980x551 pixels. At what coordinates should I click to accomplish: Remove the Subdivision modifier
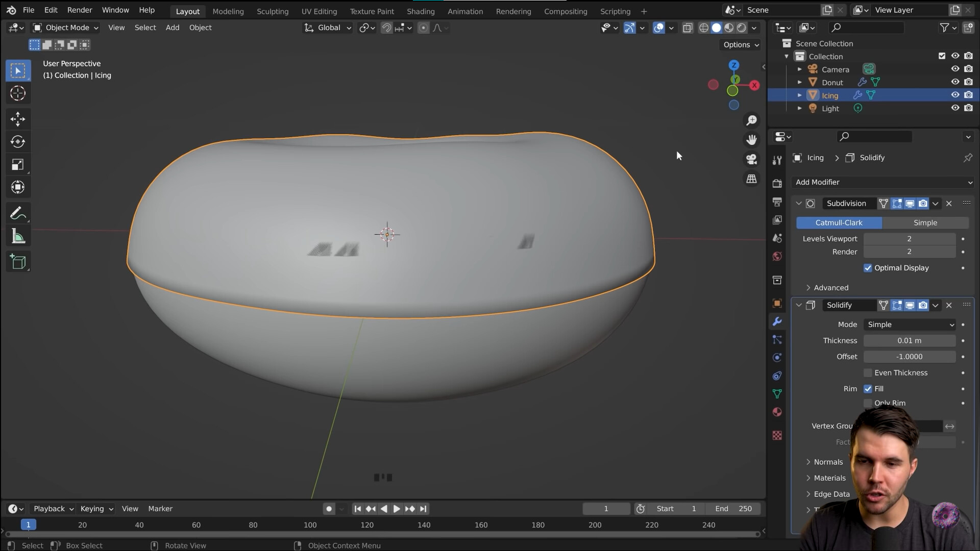pyautogui.click(x=949, y=204)
